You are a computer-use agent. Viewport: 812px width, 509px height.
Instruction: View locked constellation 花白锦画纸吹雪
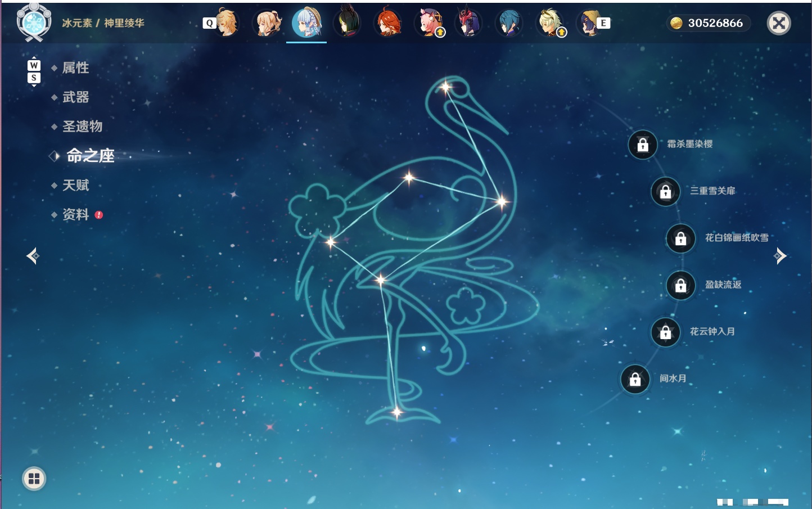point(681,238)
